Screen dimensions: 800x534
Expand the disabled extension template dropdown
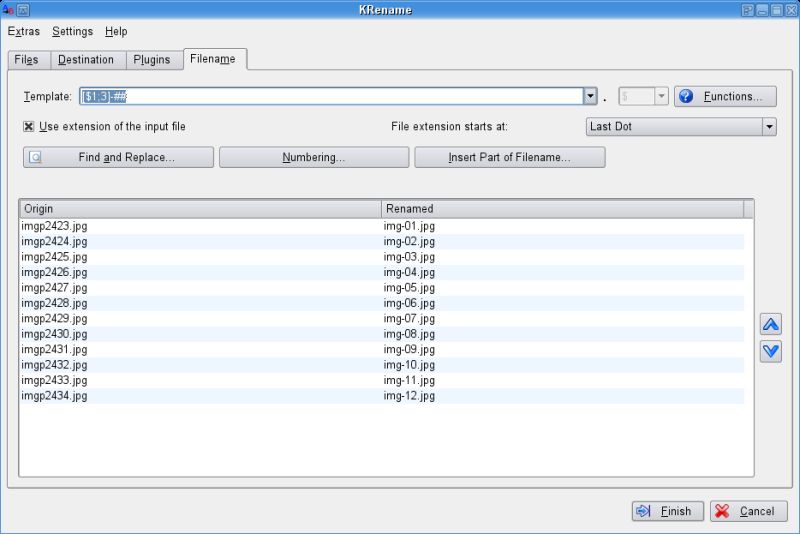(x=661, y=96)
